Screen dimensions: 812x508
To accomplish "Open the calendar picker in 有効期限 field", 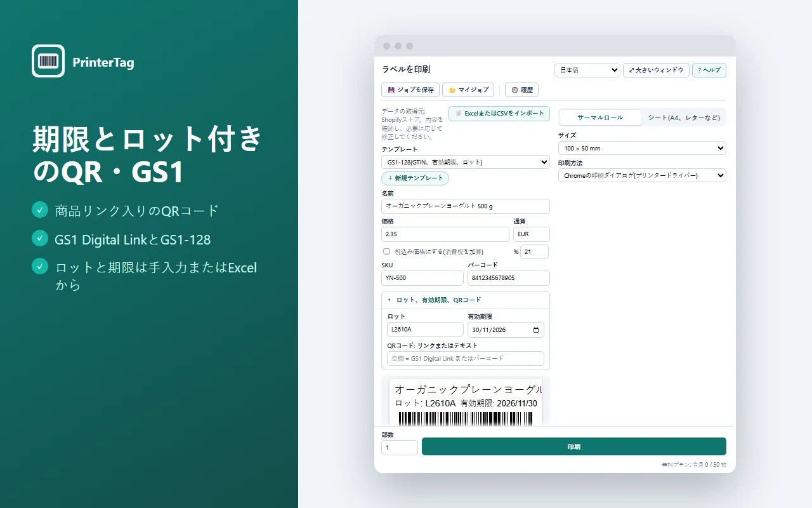I will coord(536,330).
